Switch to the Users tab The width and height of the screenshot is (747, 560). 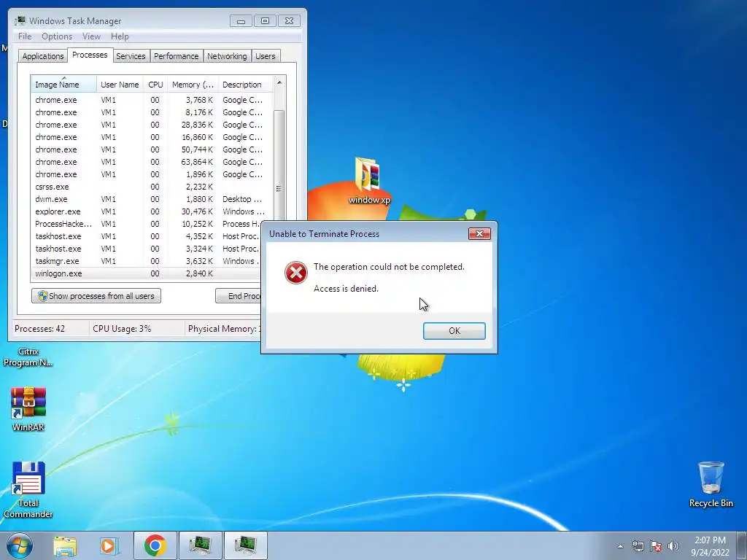[266, 56]
